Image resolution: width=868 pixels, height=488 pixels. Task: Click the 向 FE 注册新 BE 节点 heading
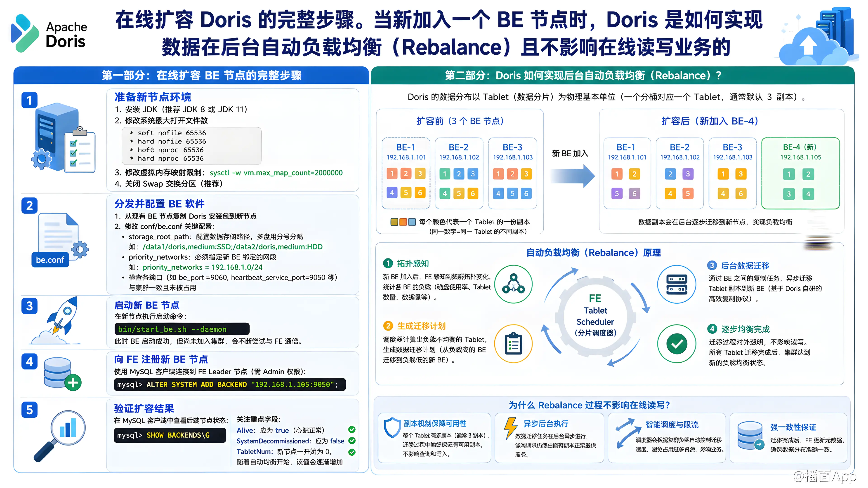click(x=161, y=359)
